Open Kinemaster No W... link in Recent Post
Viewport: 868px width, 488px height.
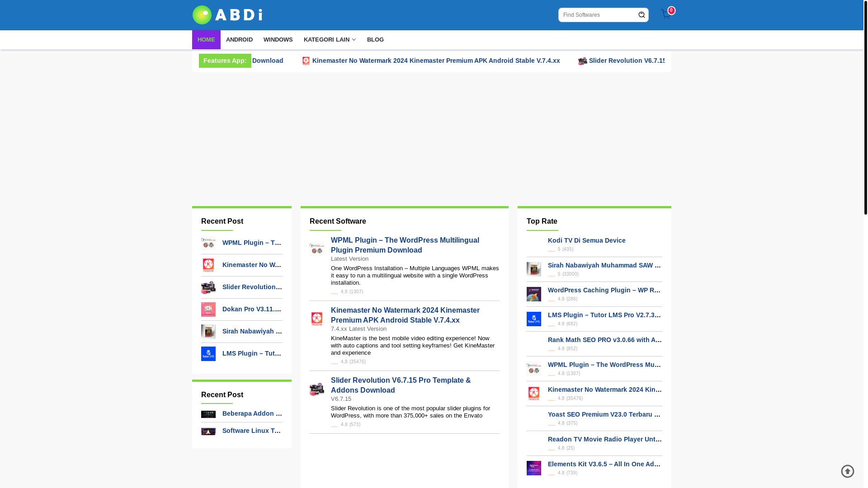point(252,265)
